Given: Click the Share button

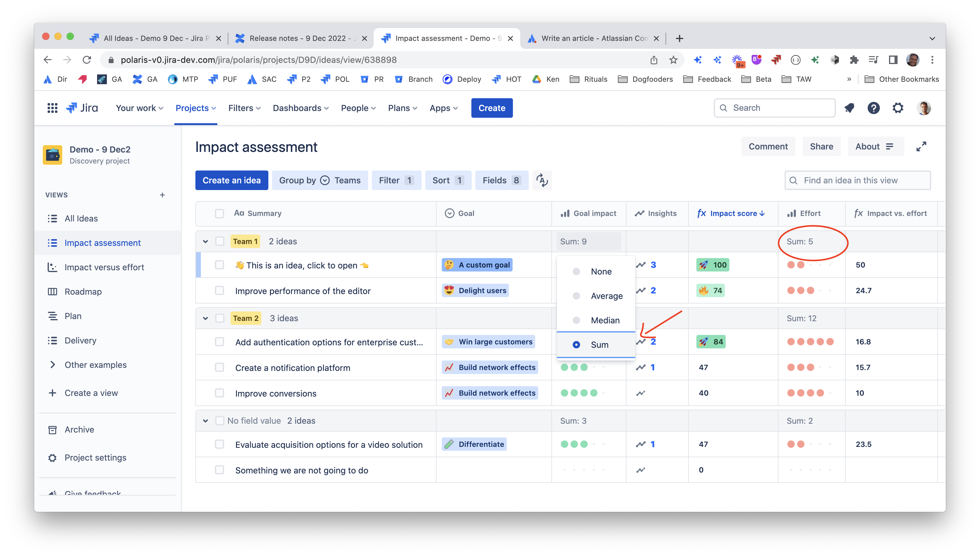Looking at the screenshot, I should tap(821, 146).
